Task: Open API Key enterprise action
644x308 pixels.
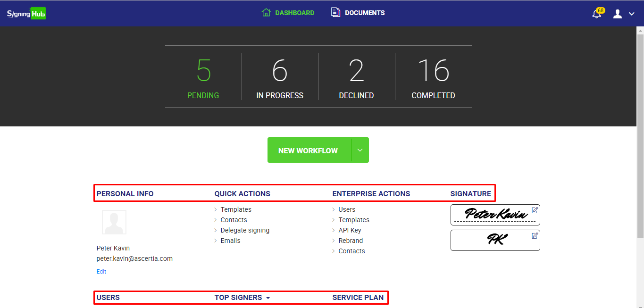Action: (x=350, y=230)
